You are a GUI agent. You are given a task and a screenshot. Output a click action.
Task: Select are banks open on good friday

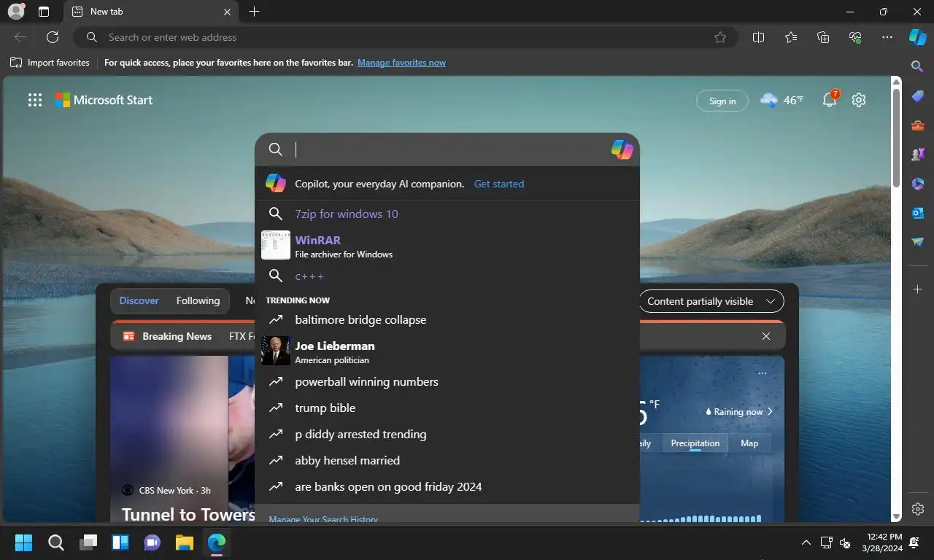click(x=447, y=486)
